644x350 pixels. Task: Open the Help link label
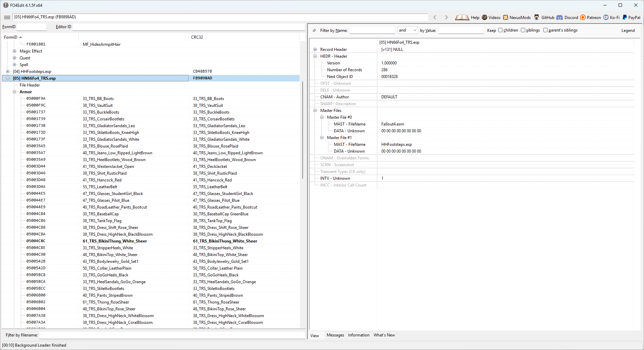[x=475, y=18]
